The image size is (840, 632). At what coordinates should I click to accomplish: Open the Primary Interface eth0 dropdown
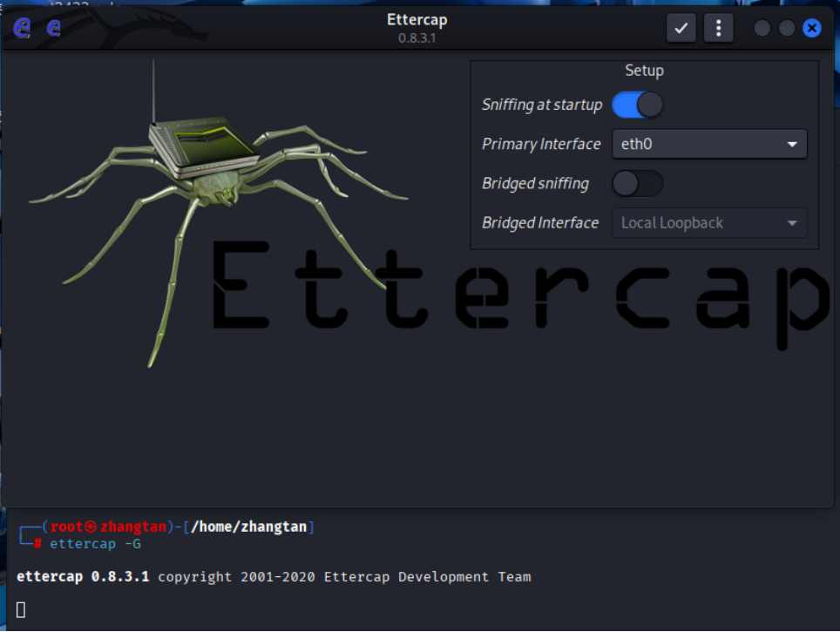pyautogui.click(x=709, y=144)
